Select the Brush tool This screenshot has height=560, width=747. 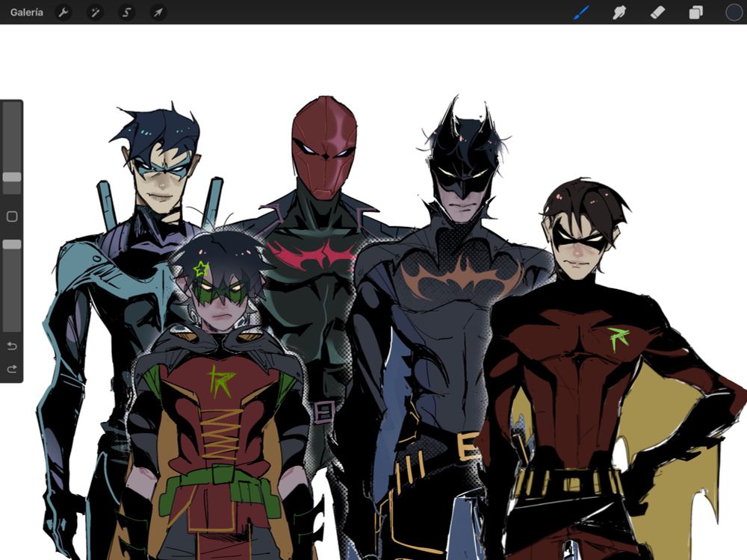581,13
